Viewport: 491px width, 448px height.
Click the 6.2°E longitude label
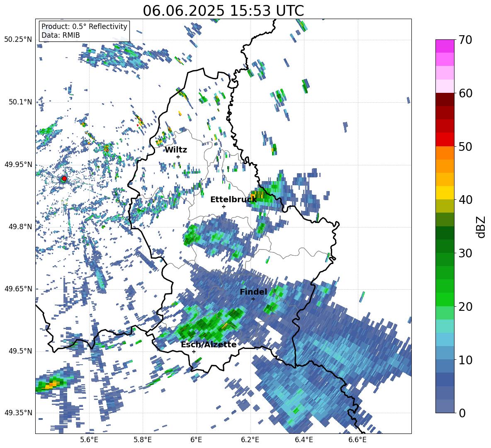point(250,440)
